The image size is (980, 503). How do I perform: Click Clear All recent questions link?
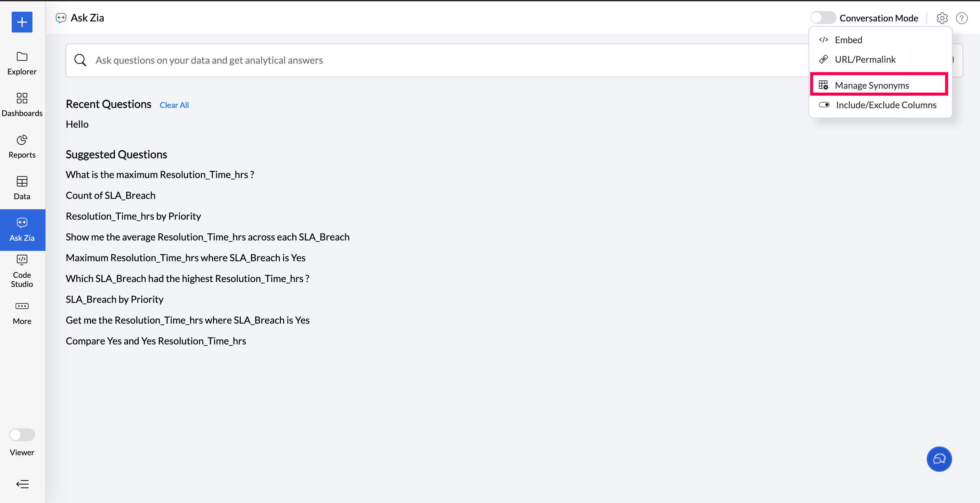174,105
